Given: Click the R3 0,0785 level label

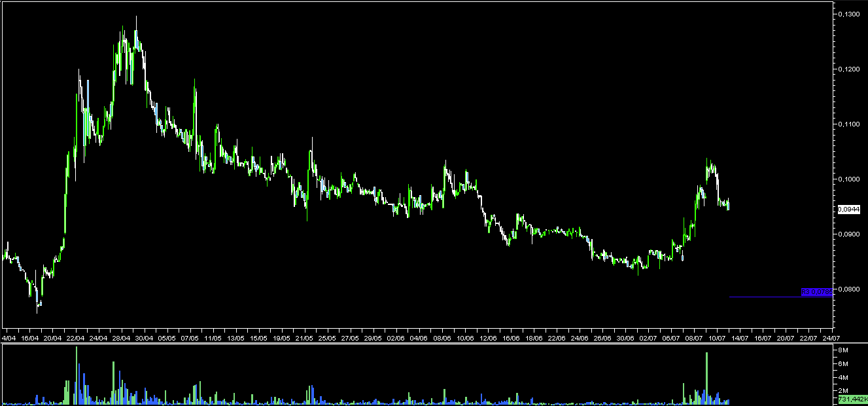Looking at the screenshot, I should point(817,292).
